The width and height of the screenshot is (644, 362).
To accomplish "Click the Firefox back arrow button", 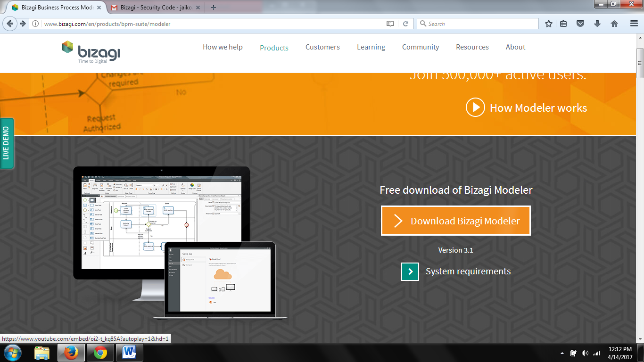I will pyautogui.click(x=10, y=24).
